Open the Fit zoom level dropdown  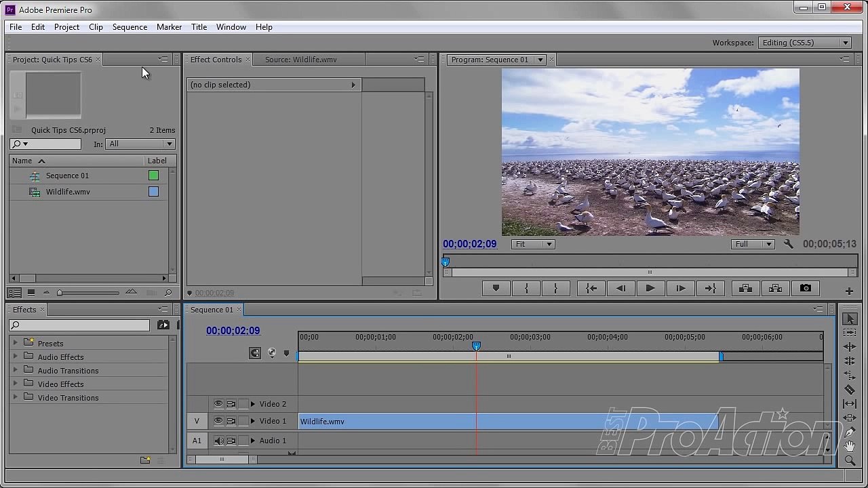(533, 244)
